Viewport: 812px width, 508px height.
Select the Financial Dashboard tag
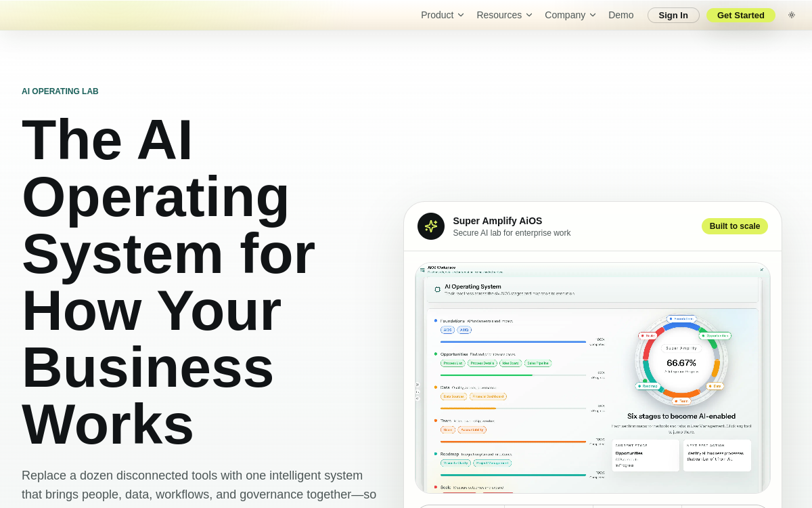coord(488,396)
